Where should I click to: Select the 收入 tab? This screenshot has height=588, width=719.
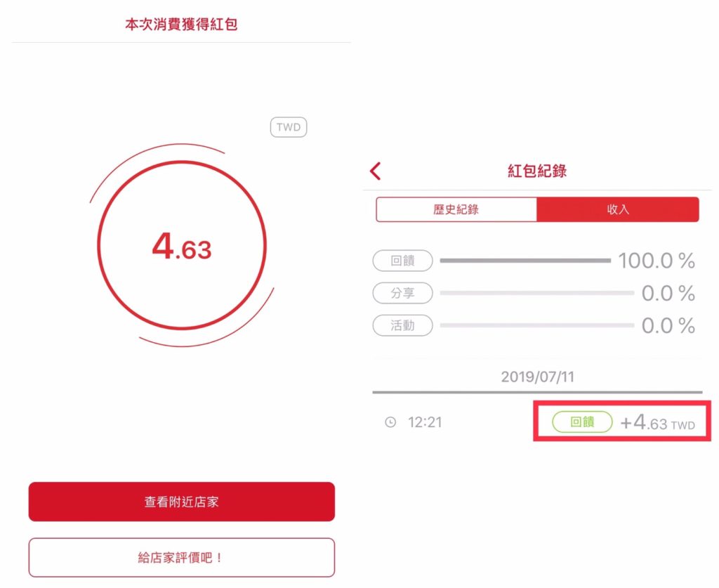(x=618, y=209)
